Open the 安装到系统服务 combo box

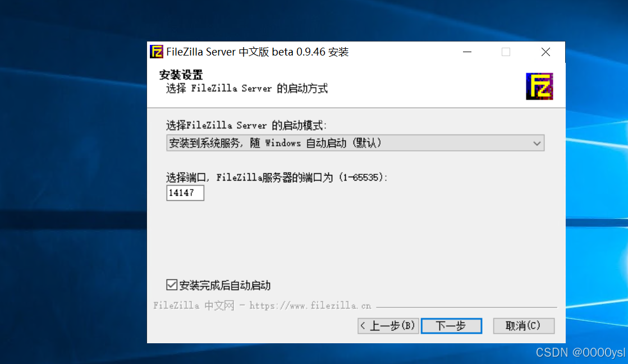[355, 143]
